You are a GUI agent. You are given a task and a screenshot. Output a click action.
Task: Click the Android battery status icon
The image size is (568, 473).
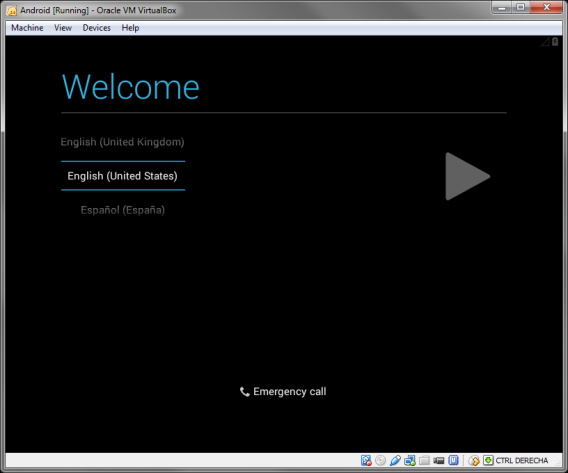[555, 42]
